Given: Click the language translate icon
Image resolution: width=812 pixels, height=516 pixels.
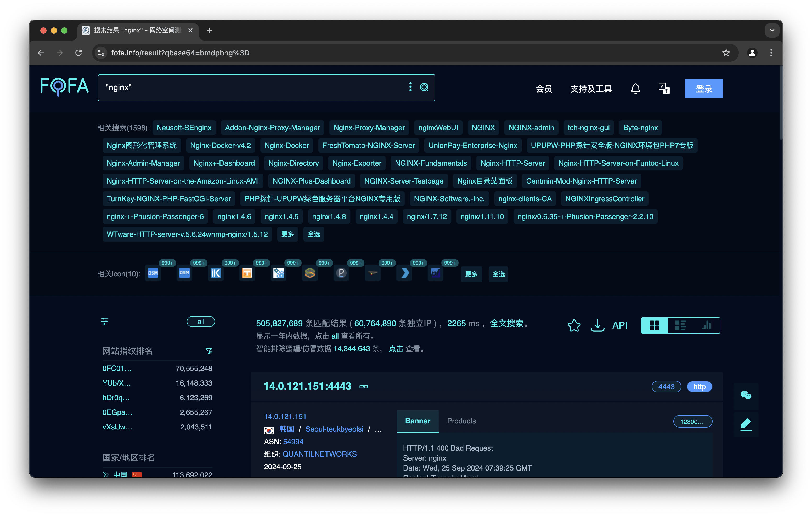Looking at the screenshot, I should [664, 89].
